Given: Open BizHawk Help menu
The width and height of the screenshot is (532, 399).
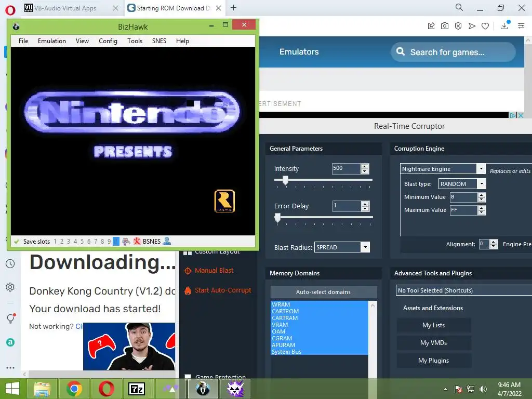Looking at the screenshot, I should coord(182,41).
